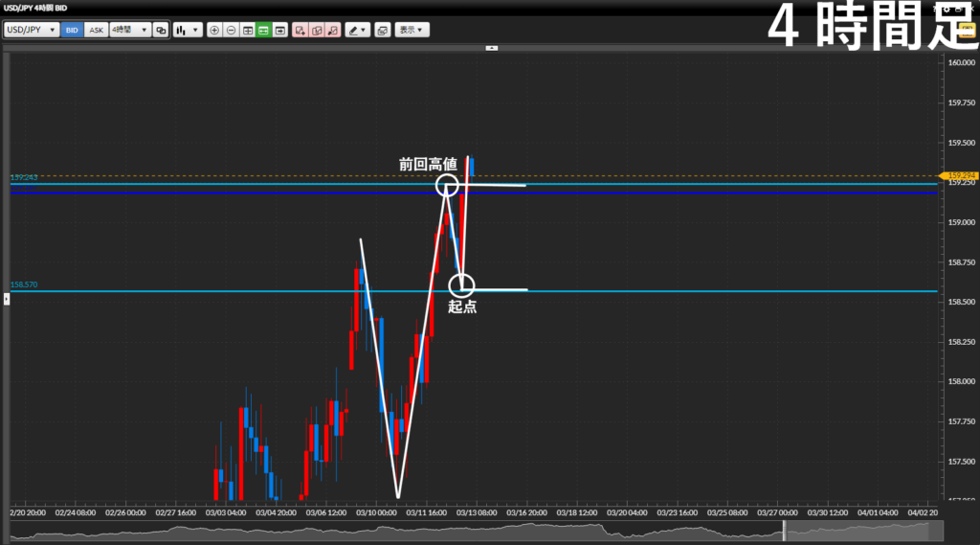Click the linked-windows icon beside timeframe
980x545 pixels.
(161, 30)
